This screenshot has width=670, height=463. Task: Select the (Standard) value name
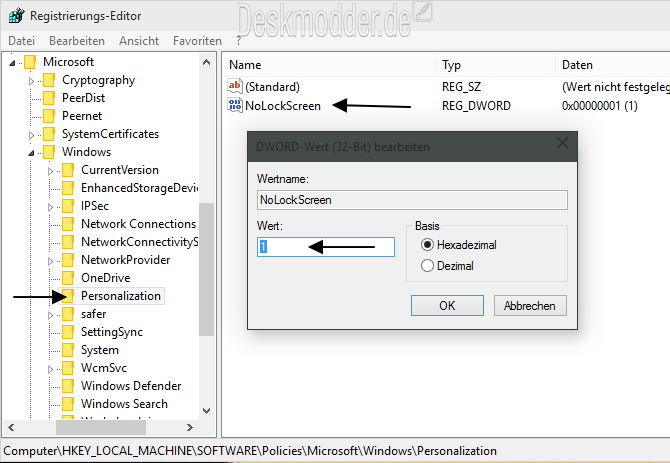(x=273, y=87)
